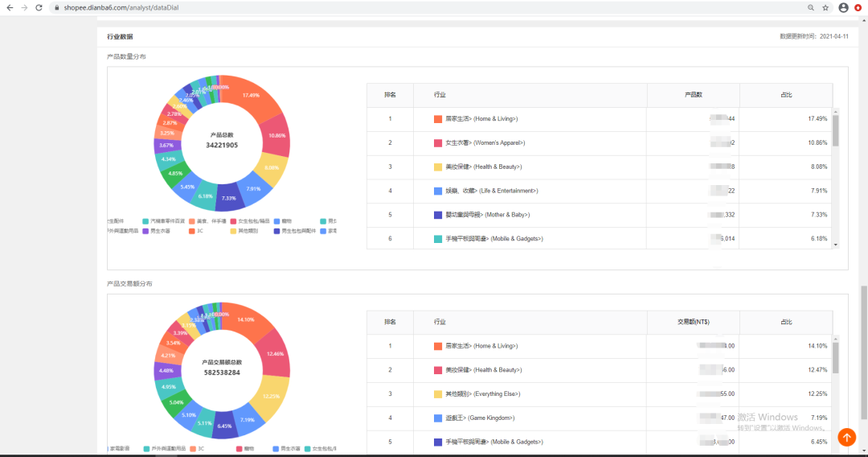Image resolution: width=868 pixels, height=457 pixels.
Task: Click the teal swatch beside Mobile & Gadgets in 产品数 table
Action: tap(438, 239)
